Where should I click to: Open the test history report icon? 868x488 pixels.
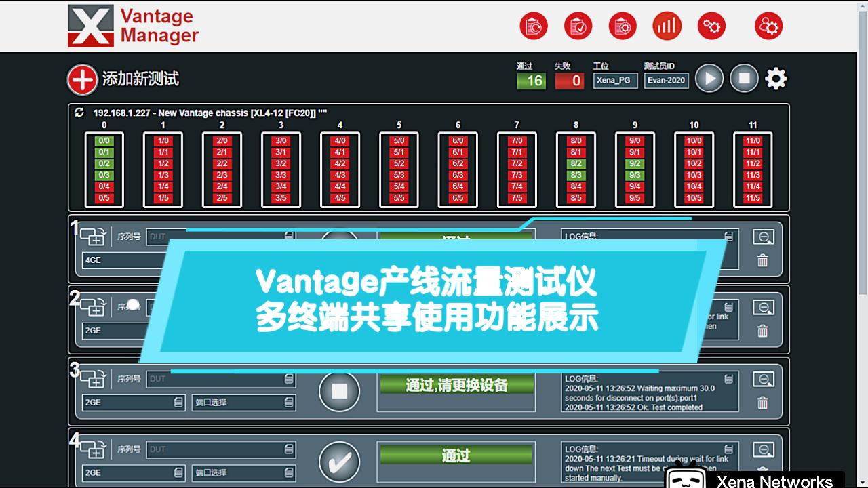pyautogui.click(x=533, y=26)
